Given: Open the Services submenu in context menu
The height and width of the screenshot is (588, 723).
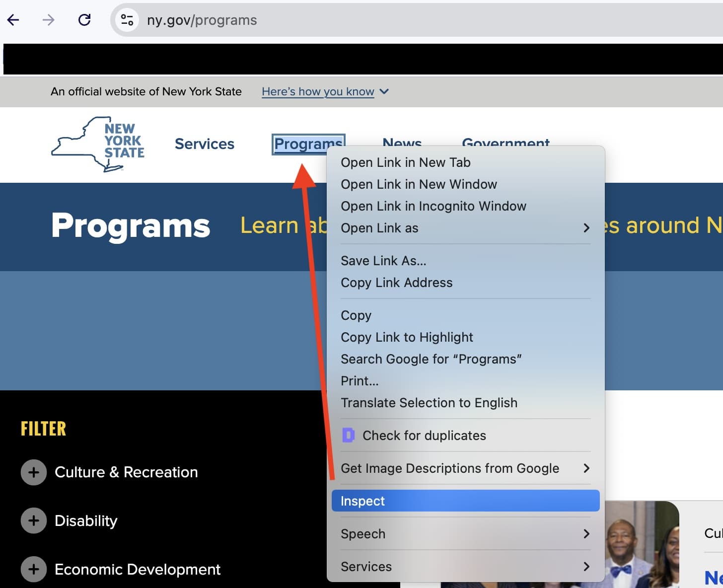Looking at the screenshot, I should pyautogui.click(x=465, y=567).
